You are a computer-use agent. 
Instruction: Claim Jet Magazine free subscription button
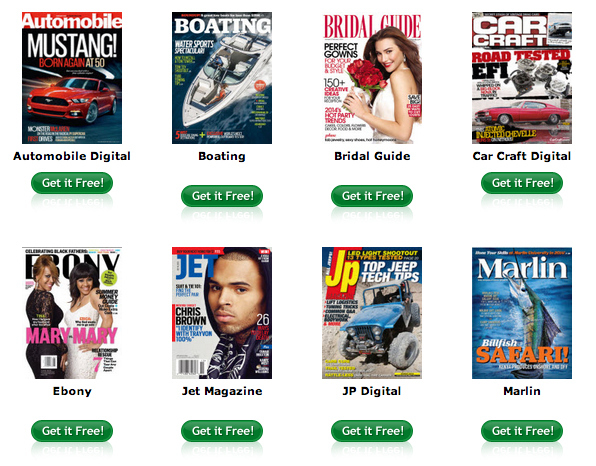pos(222,431)
